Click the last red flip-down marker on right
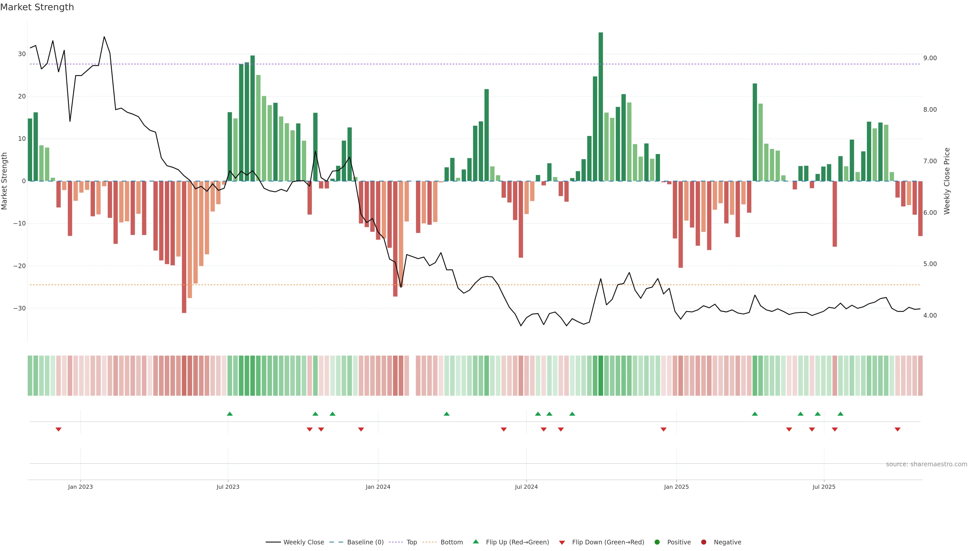The height and width of the screenshot is (551, 980). 898,429
